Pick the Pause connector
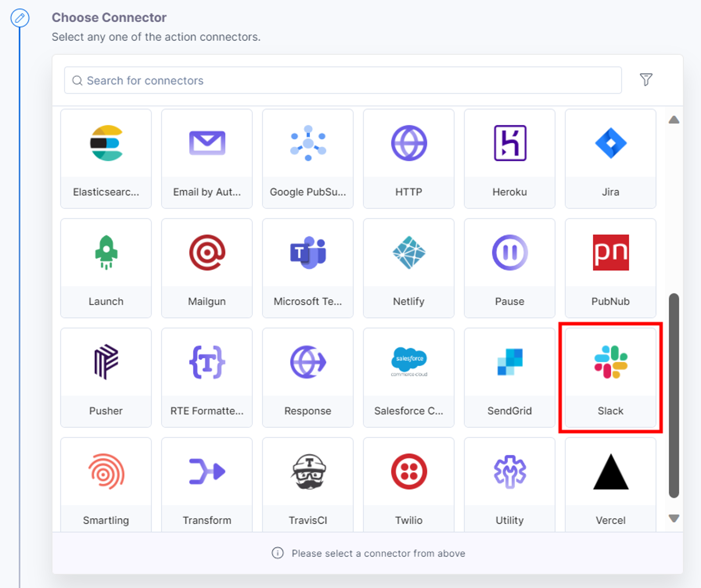This screenshot has height=588, width=701. point(510,268)
